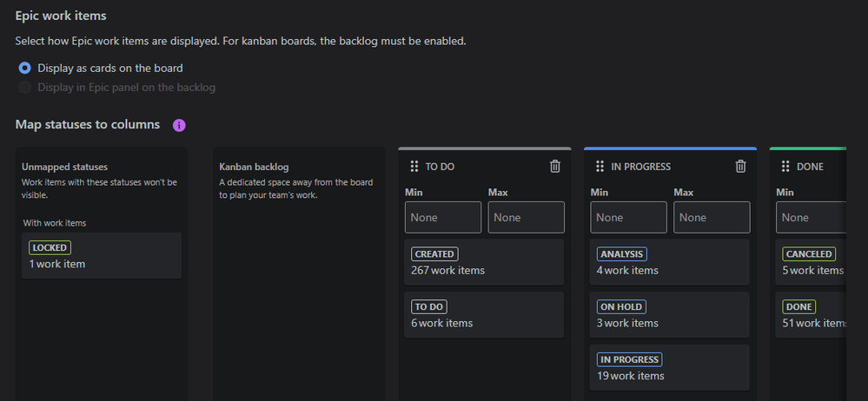Click the '4 work items' count

627,271
